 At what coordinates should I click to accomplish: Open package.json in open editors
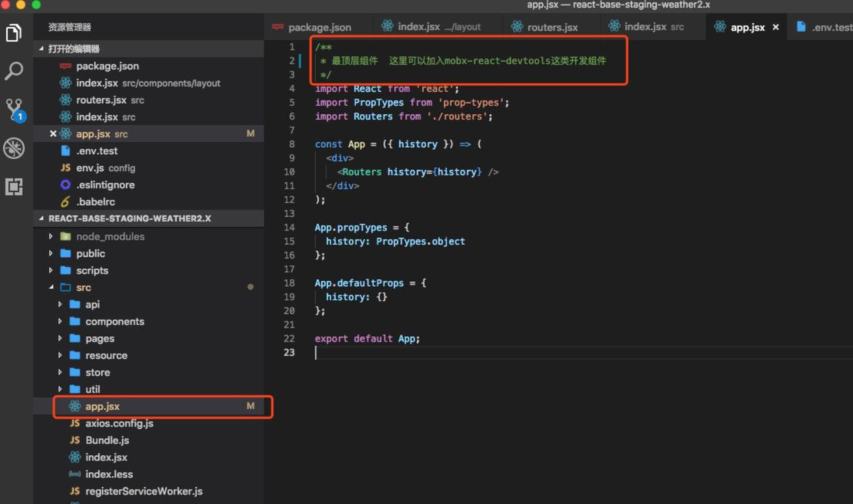(x=149, y=66)
